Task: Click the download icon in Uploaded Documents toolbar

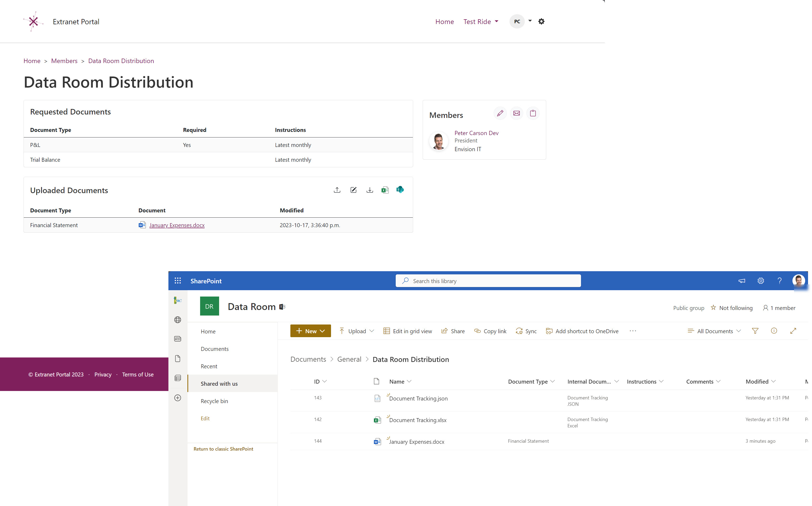Action: 369,189
